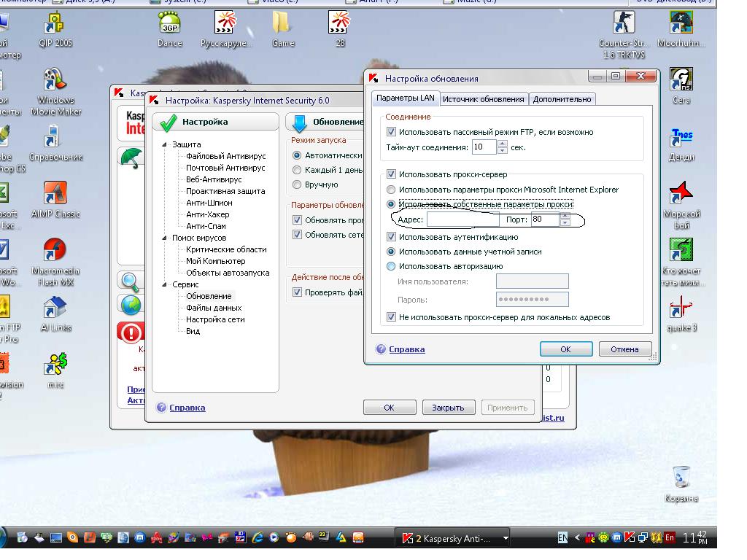Screen dimensions: 747x560
Task: Switch to the Источник обновления tab
Action: tap(483, 99)
